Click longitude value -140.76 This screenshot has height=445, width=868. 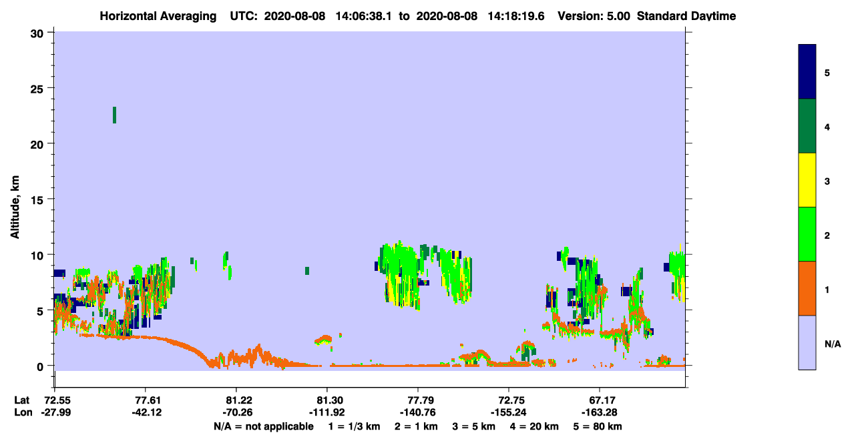[x=418, y=412]
